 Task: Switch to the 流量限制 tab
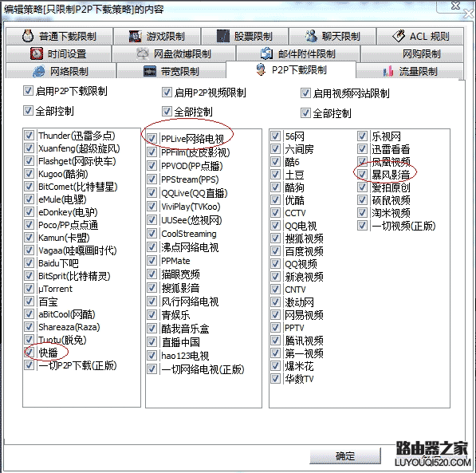pyautogui.click(x=410, y=72)
